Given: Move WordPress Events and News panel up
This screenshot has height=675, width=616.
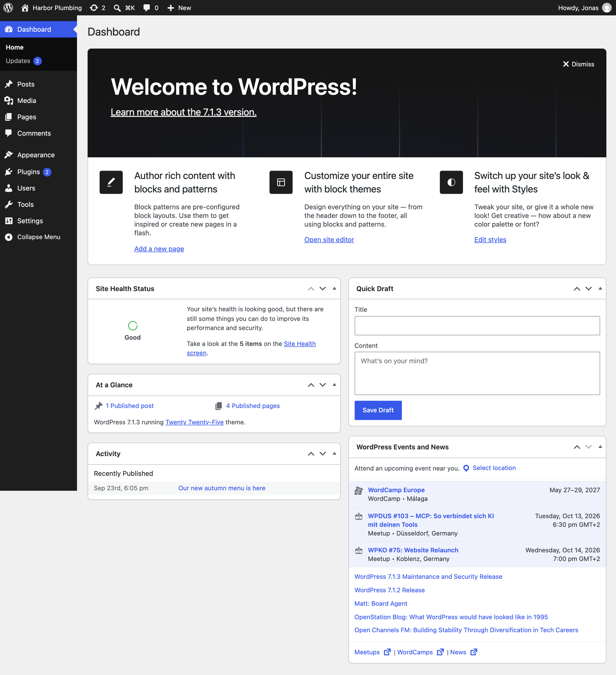Looking at the screenshot, I should 577,447.
